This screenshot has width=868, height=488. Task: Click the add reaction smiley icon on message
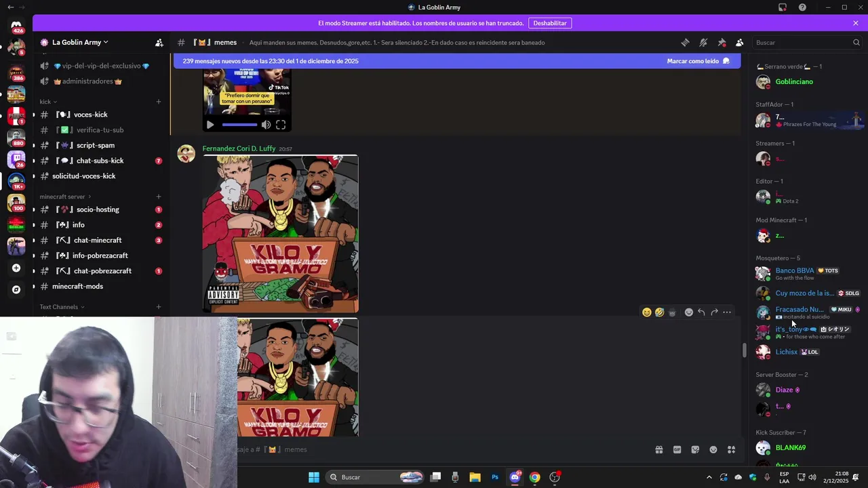tap(689, 312)
